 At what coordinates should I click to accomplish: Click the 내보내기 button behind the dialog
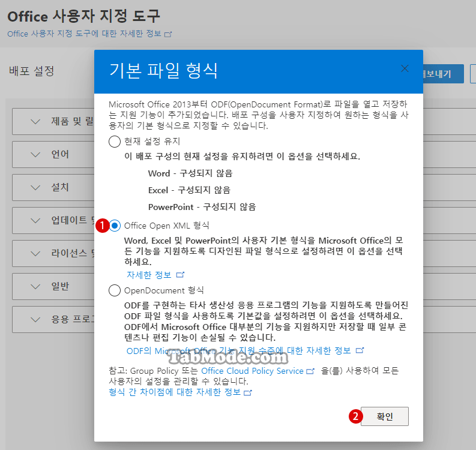(x=444, y=74)
